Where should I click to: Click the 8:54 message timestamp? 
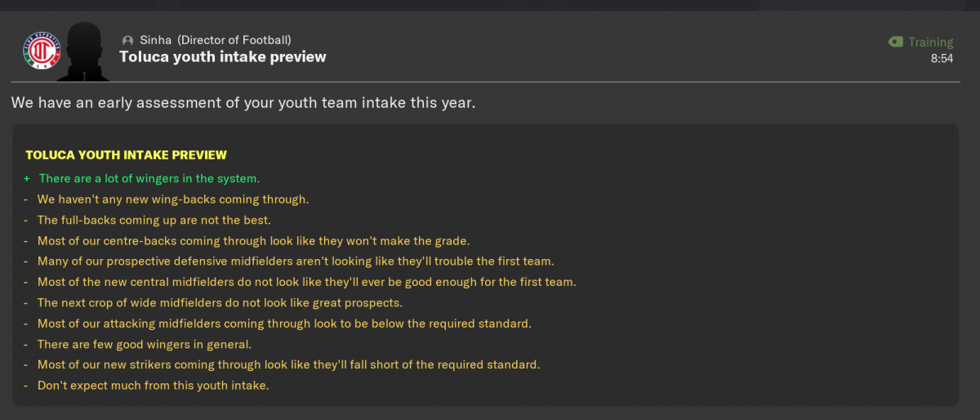click(942, 59)
